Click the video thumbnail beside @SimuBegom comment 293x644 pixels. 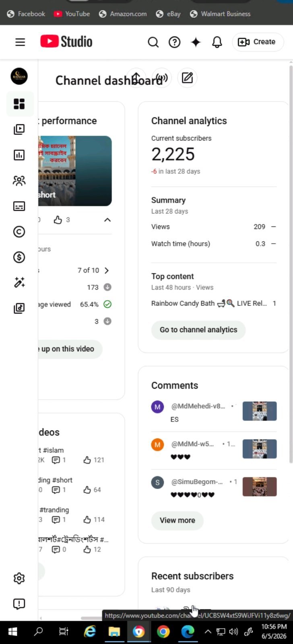(x=260, y=487)
